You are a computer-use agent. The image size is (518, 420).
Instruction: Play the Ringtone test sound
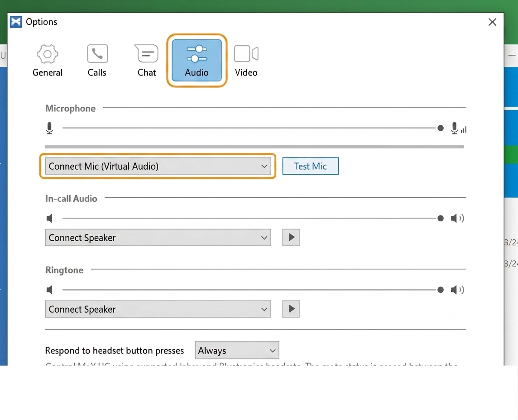coord(291,309)
